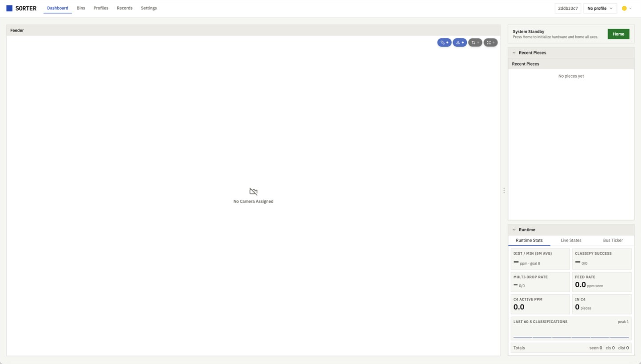Click the no-camera icon in Feeder
641x364 pixels.
click(253, 192)
